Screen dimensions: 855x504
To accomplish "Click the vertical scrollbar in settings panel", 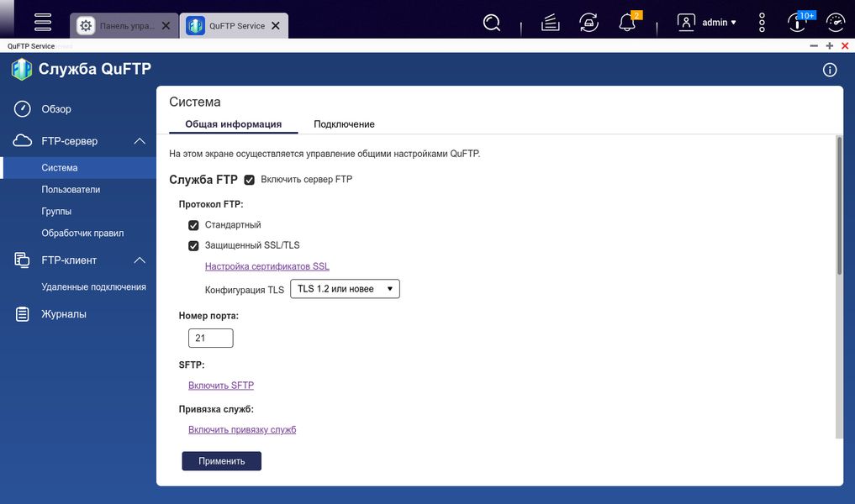I will tap(839, 207).
